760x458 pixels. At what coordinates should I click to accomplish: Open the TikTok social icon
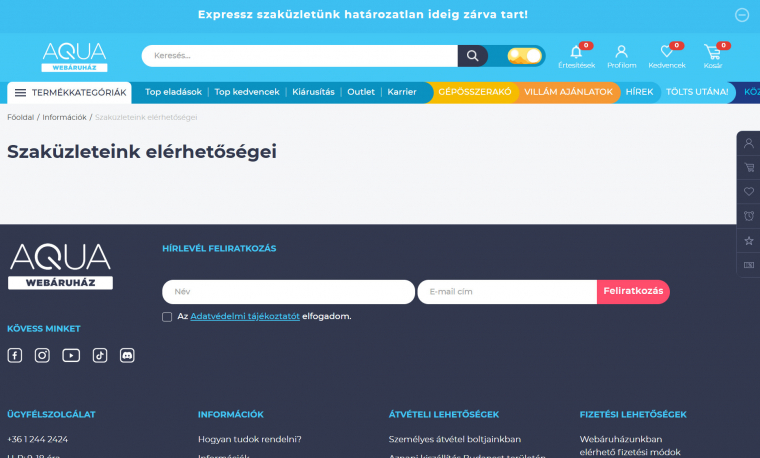[100, 355]
